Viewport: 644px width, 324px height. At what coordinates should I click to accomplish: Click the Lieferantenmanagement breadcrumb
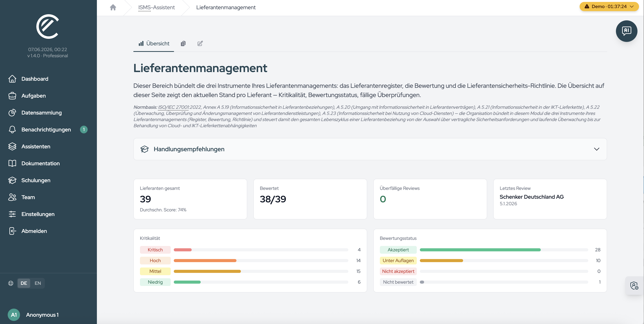(x=226, y=7)
